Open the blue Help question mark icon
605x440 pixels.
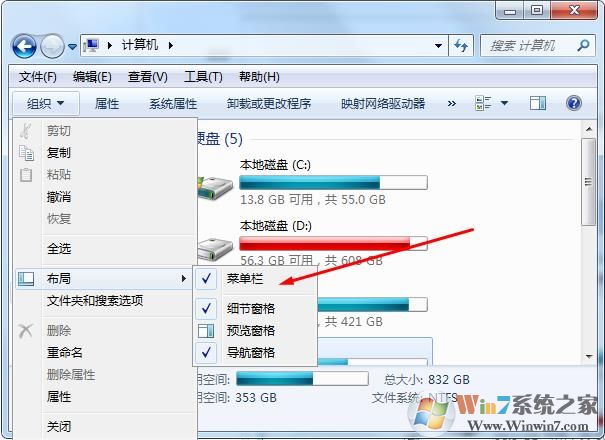click(574, 103)
